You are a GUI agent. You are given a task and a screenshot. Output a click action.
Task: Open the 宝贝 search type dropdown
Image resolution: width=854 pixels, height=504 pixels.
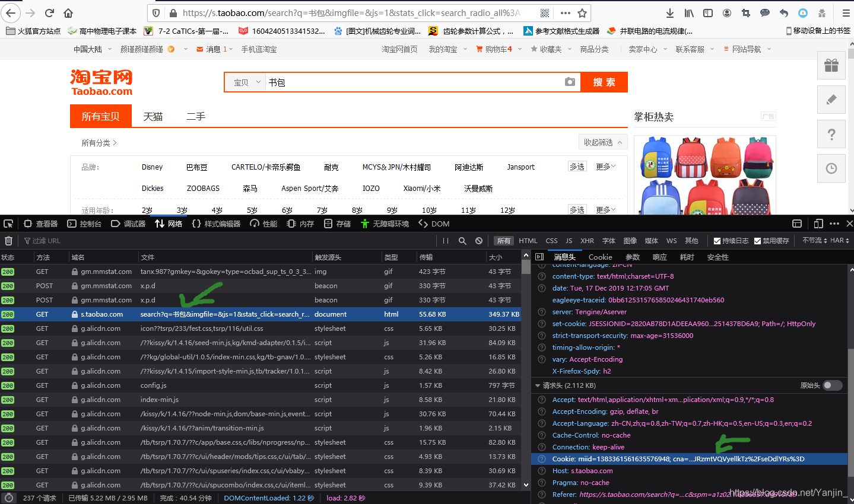tap(246, 82)
